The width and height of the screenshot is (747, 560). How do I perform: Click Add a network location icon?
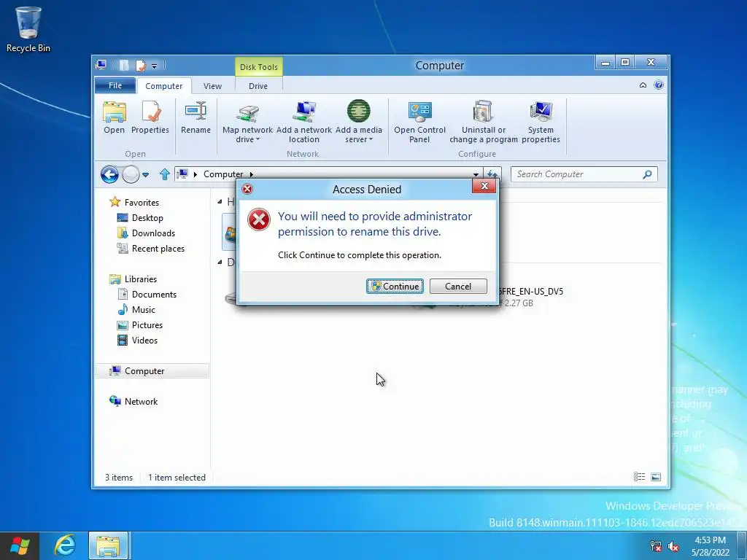click(x=304, y=122)
